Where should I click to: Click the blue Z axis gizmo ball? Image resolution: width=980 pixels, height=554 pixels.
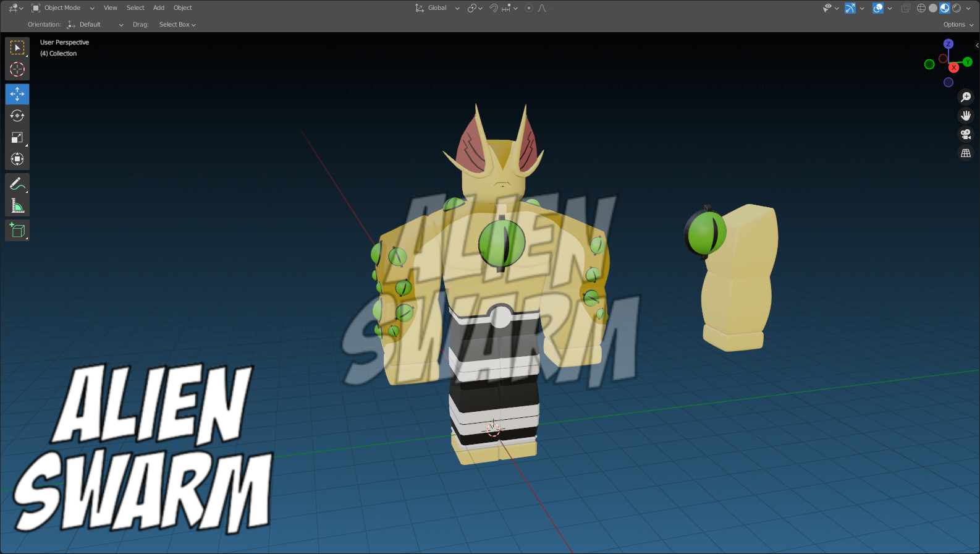click(948, 44)
